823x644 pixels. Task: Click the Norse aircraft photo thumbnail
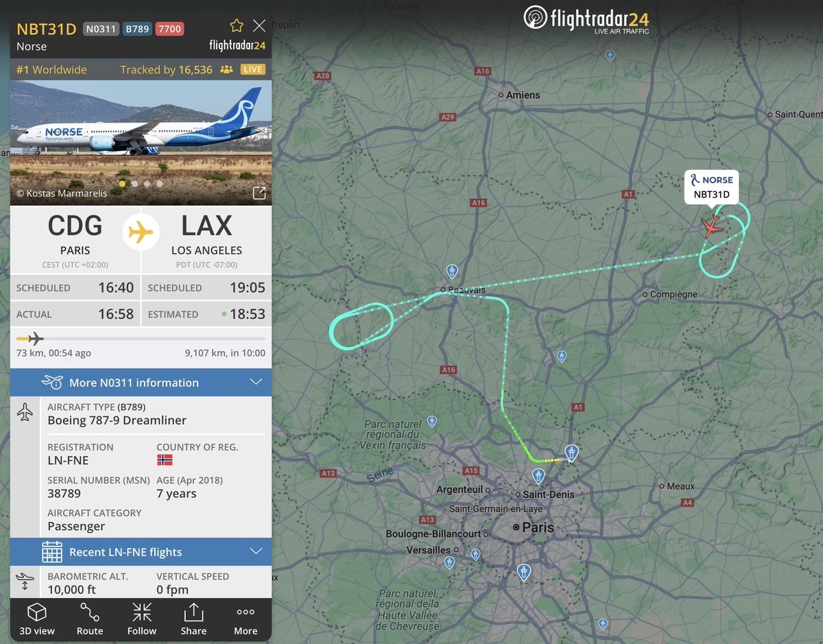coord(141,143)
